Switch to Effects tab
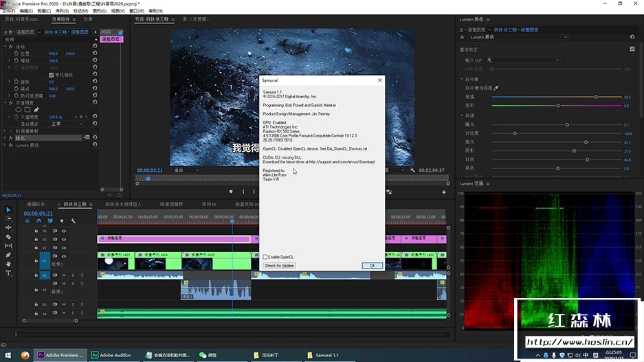 point(88,19)
